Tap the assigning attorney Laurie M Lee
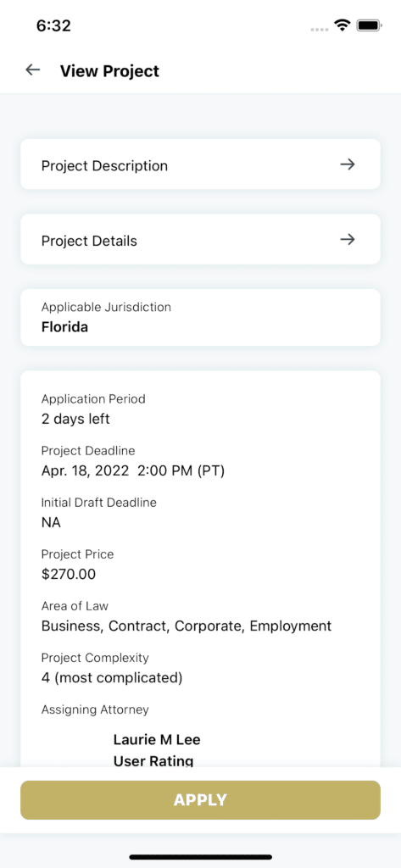Screen dimensions: 401x868 pos(157,739)
